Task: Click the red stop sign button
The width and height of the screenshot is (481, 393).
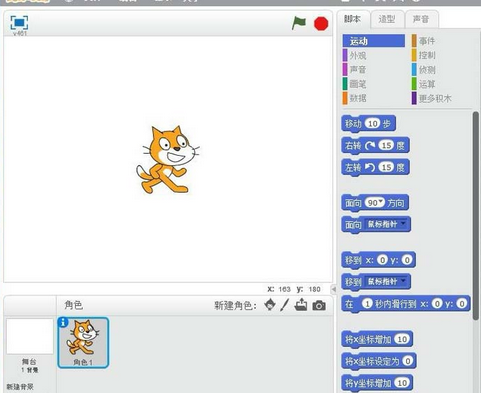Action: pos(321,24)
